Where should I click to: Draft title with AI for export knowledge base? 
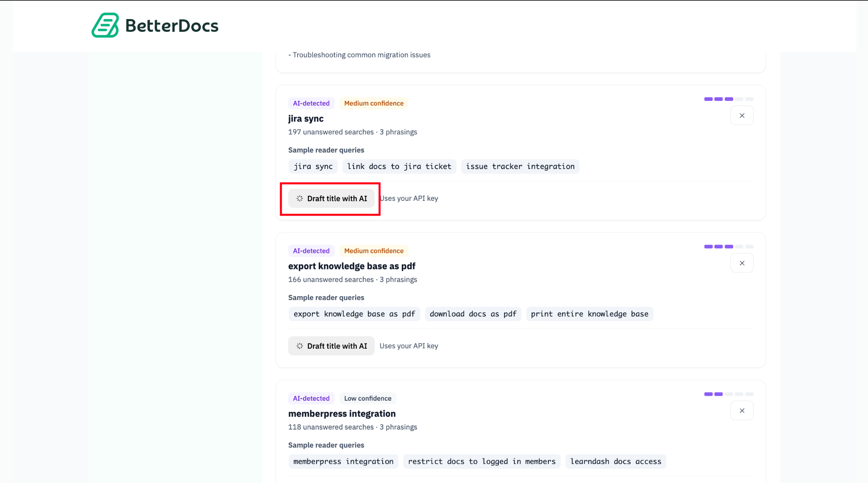click(331, 346)
